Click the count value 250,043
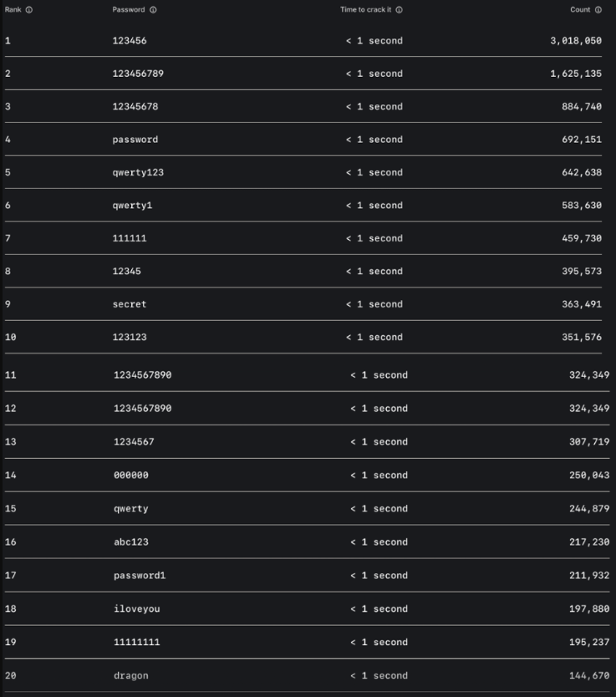Image resolution: width=616 pixels, height=697 pixels. [x=589, y=476]
